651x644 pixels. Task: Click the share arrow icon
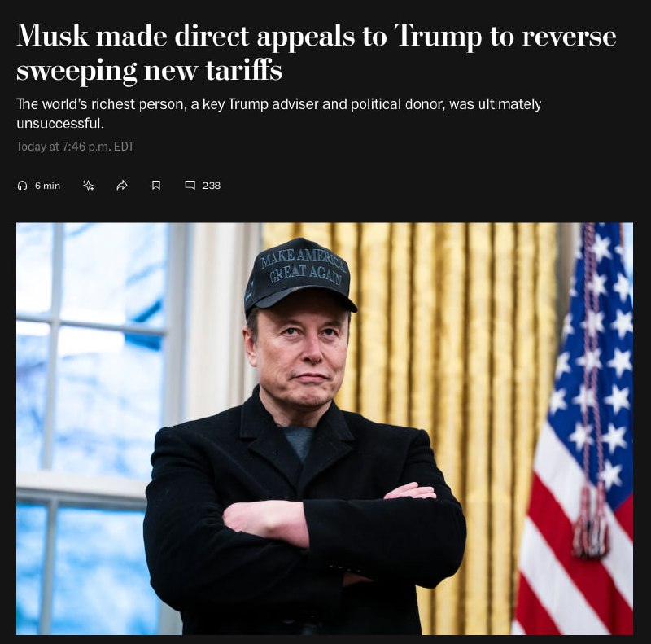point(121,186)
